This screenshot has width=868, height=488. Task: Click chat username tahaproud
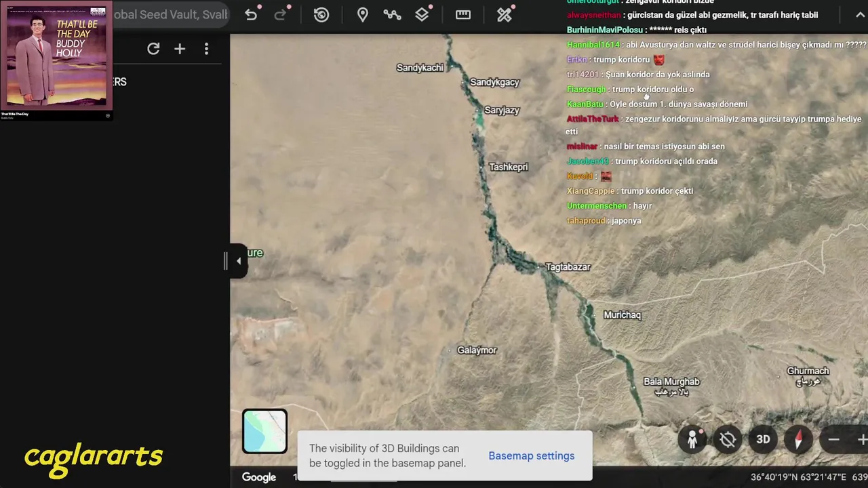[587, 220]
